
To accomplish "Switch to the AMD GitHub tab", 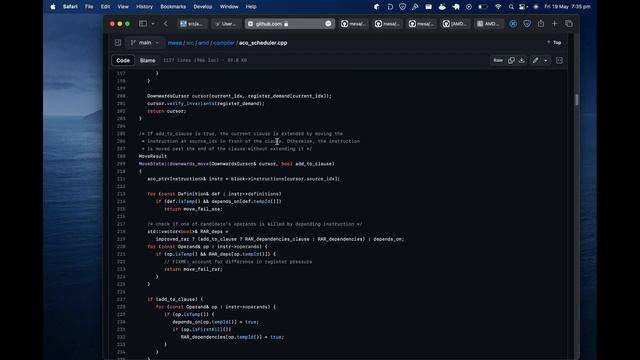I will point(455,24).
